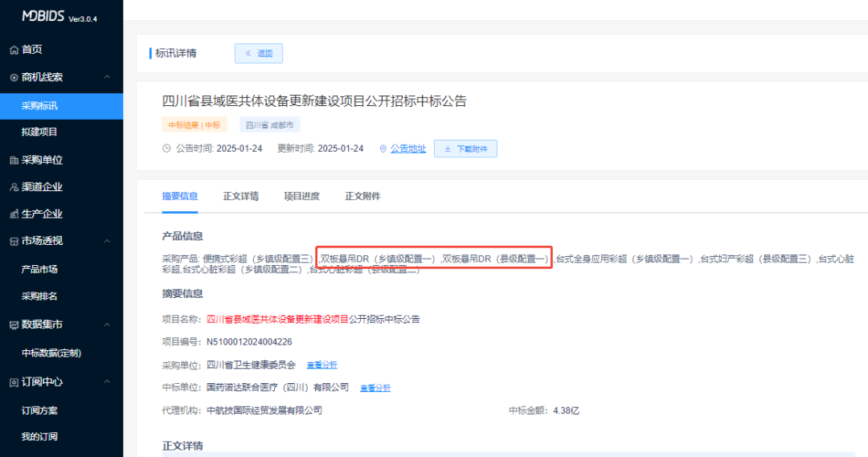Click 查看分析 next to 四川省卫生健康委员会
Viewport: 868px width, 457px height.
pos(321,365)
